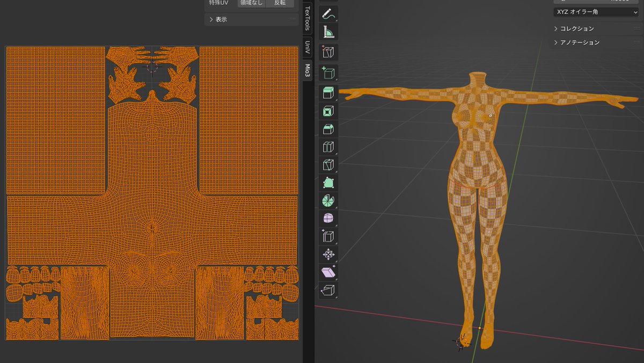Image resolution: width=644 pixels, height=363 pixels.
Task: Click the 特殊UV label
Action: point(219,3)
